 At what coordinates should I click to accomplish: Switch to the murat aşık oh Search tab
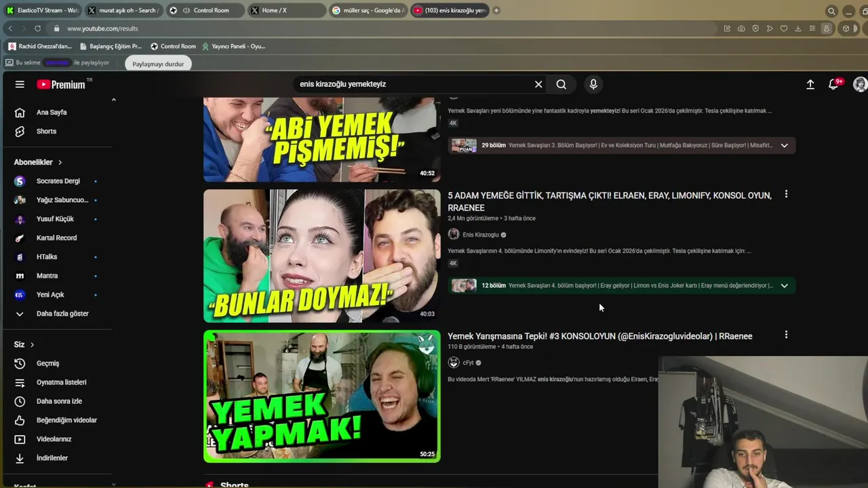click(123, 10)
